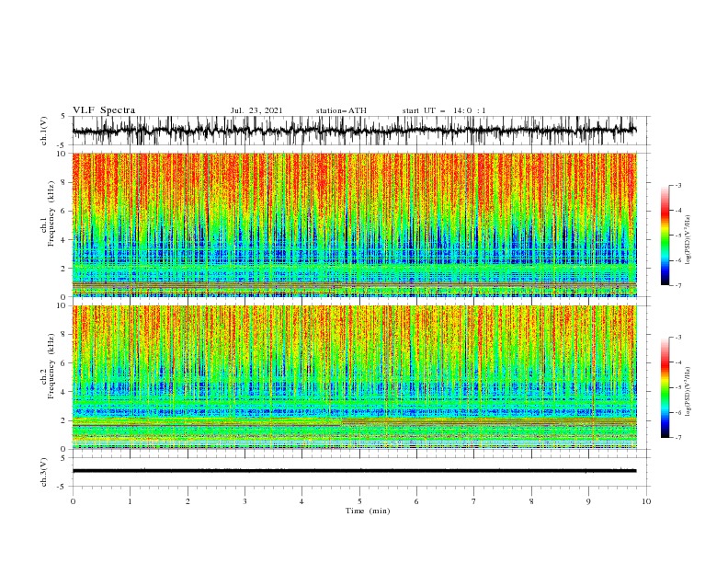
Task: Click inside the ch.2 spectrogram panel
Action: pyautogui.click(x=354, y=377)
